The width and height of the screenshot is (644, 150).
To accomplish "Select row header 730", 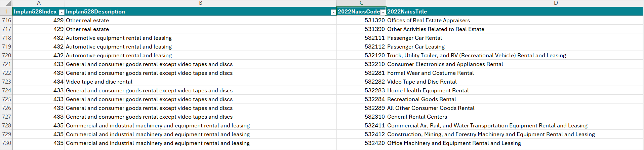I will (6, 143).
